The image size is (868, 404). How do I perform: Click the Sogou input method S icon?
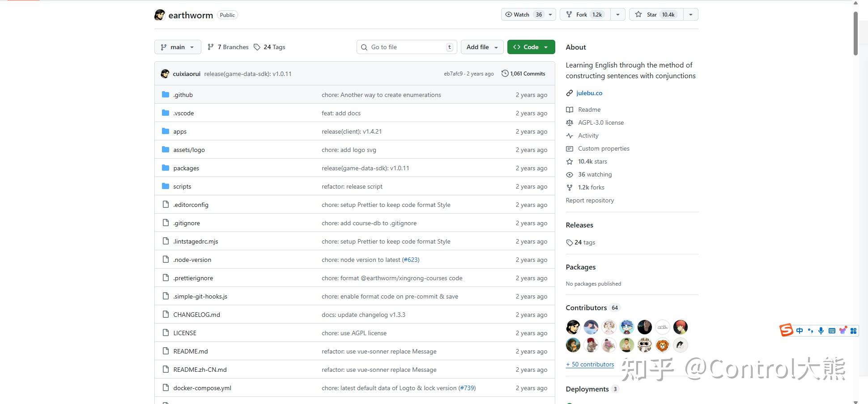(x=786, y=330)
